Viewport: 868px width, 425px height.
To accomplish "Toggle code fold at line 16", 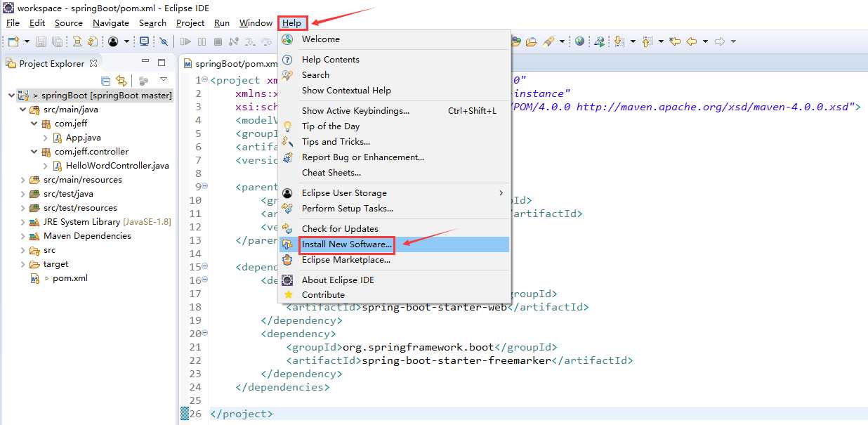I will pyautogui.click(x=206, y=280).
